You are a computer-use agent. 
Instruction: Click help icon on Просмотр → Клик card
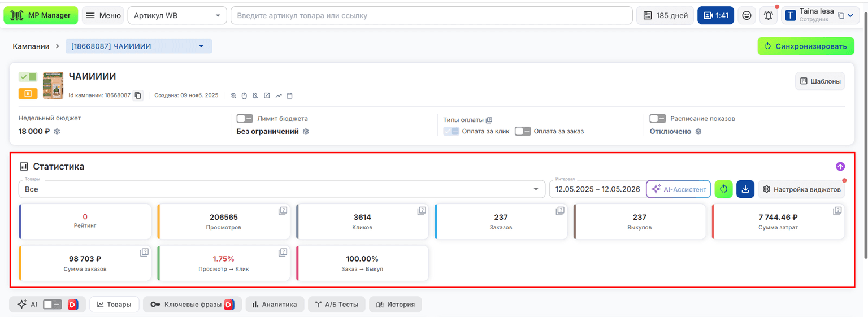click(283, 253)
